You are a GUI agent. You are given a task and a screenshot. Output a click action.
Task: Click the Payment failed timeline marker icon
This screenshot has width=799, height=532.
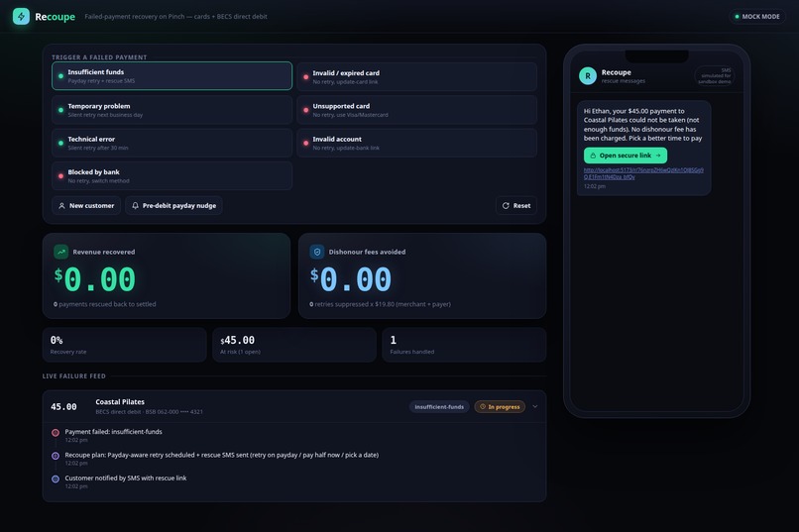(56, 433)
